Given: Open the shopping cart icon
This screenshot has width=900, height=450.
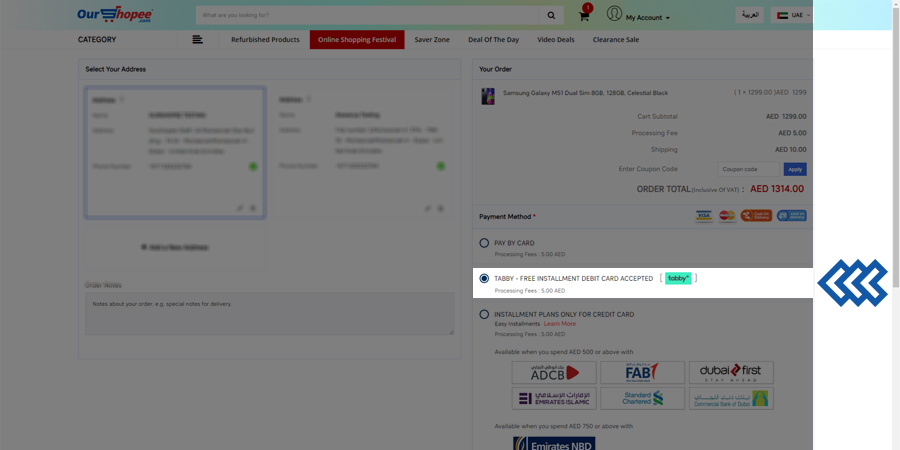Looking at the screenshot, I should coord(584,16).
